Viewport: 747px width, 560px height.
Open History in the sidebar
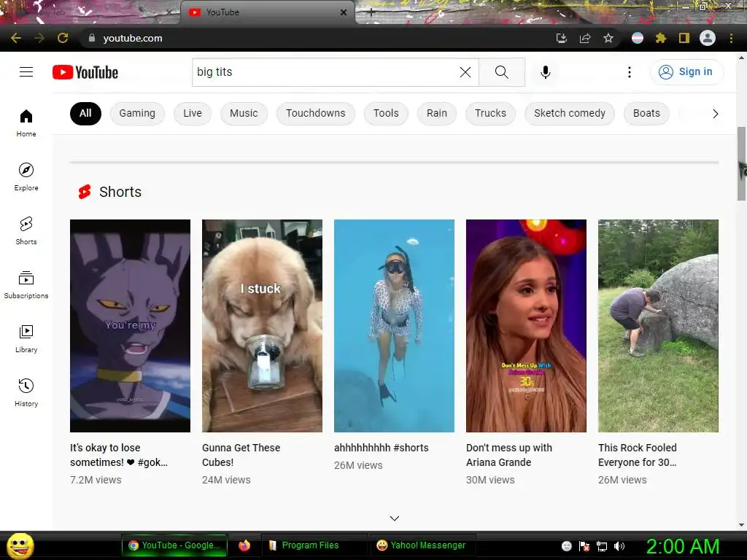[26, 392]
